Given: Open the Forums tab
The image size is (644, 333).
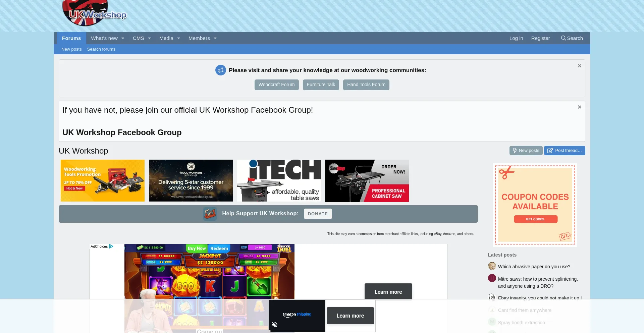Looking at the screenshot, I should click(x=71, y=38).
